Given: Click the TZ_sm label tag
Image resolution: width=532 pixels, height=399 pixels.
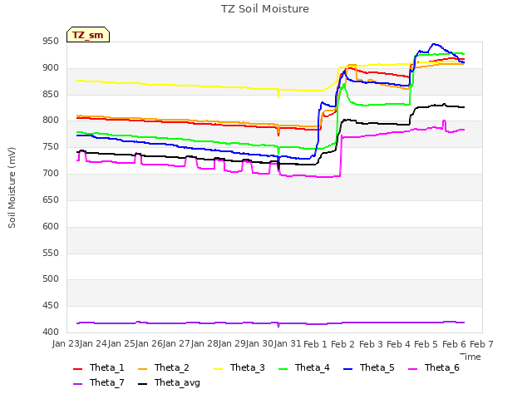Looking at the screenshot, I should (88, 35).
